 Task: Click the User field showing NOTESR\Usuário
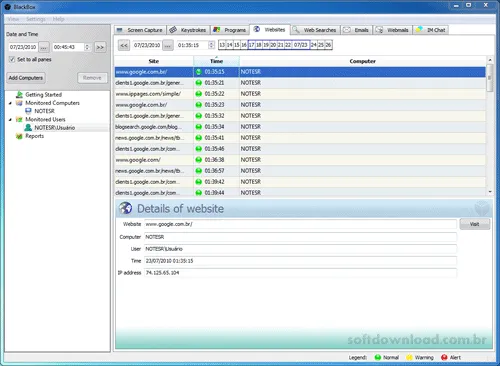(x=300, y=249)
